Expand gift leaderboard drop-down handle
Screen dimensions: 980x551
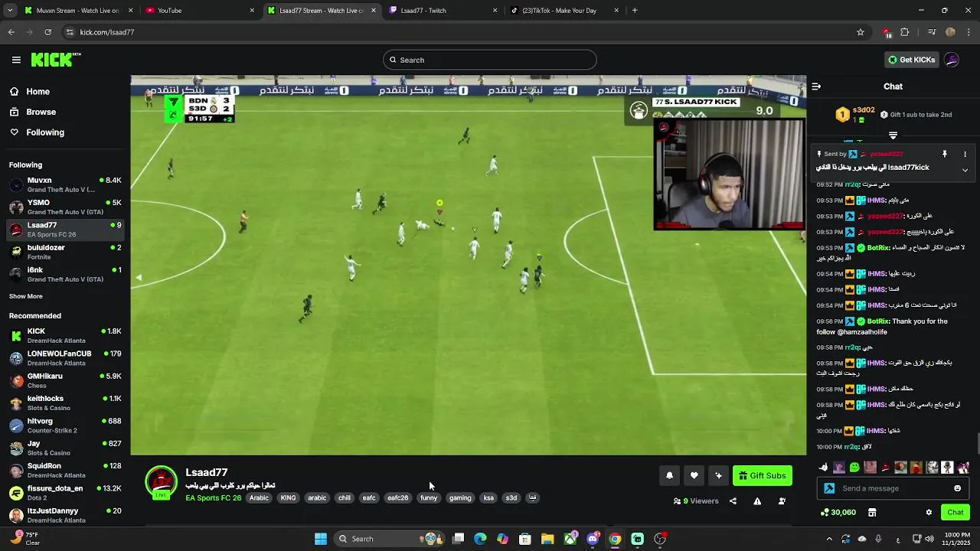(893, 135)
